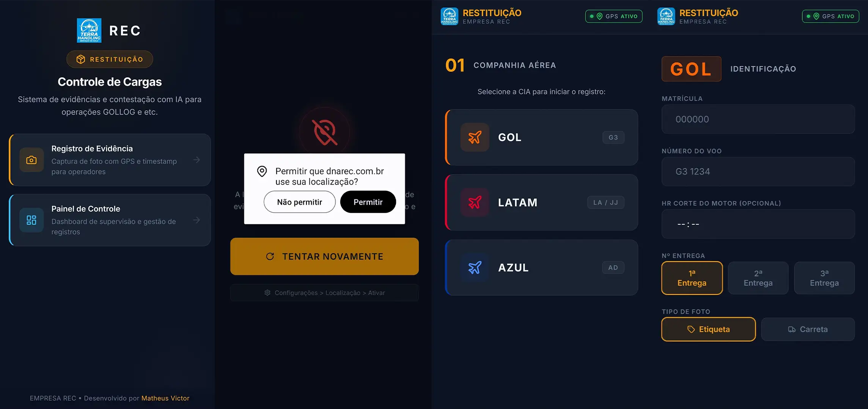Click the Permitir button
The height and width of the screenshot is (409, 868).
[x=368, y=202]
